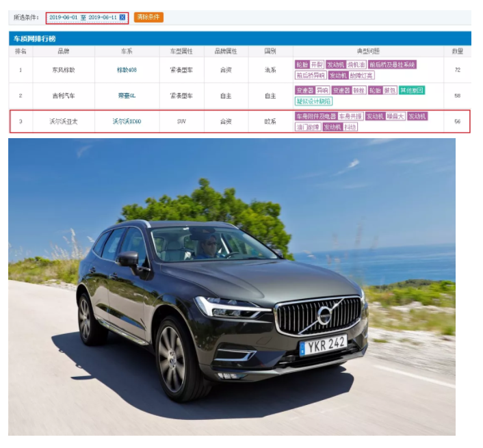Open the 标致408 car series link

point(127,70)
